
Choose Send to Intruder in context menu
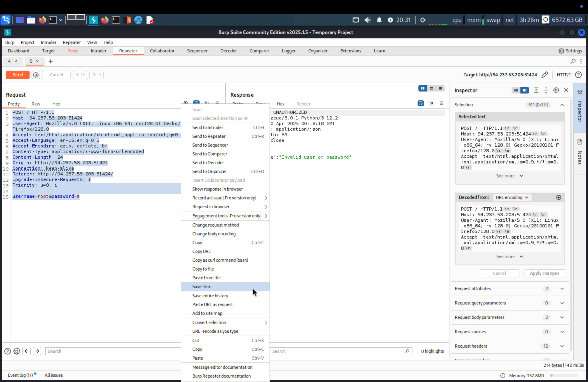tap(225, 127)
